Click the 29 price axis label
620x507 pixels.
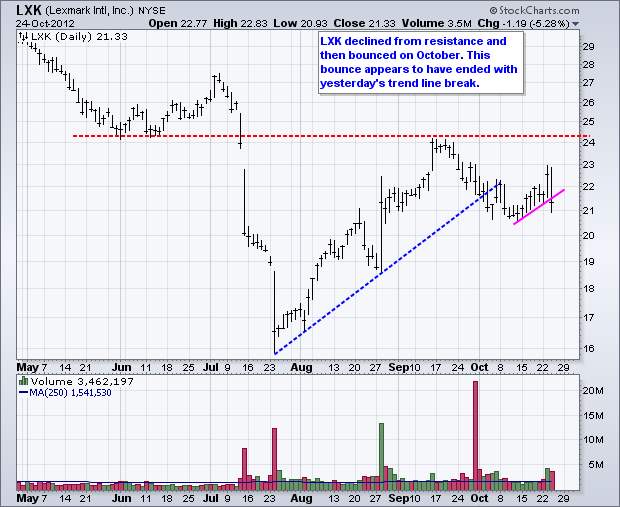pos(588,47)
